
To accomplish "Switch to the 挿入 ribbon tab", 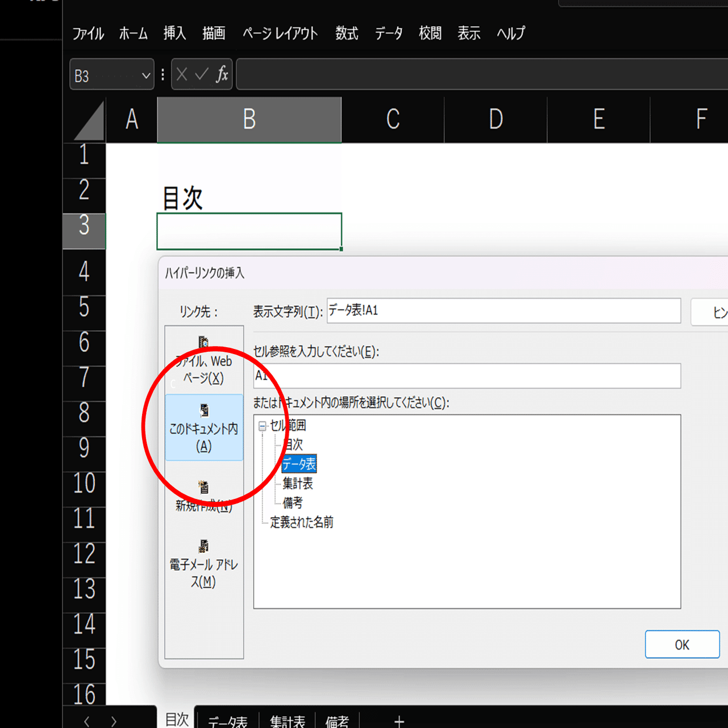I will (174, 34).
